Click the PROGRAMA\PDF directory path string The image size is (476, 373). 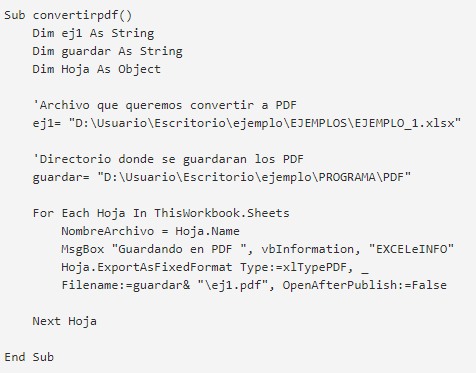coord(254,177)
